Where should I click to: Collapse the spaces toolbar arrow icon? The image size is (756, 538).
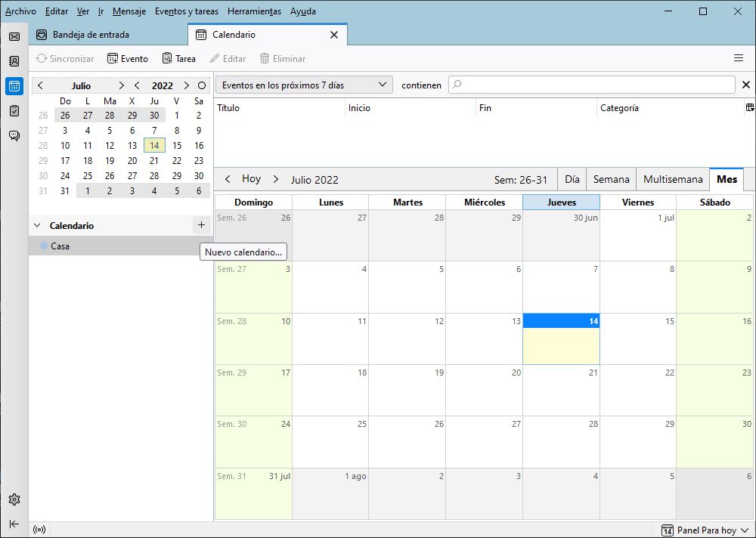click(14, 524)
